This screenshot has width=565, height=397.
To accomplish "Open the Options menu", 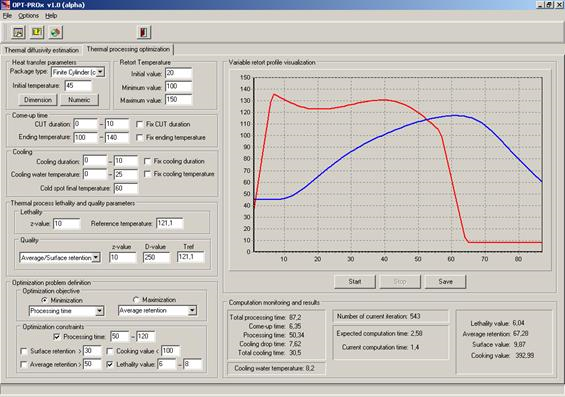I will 28,15.
